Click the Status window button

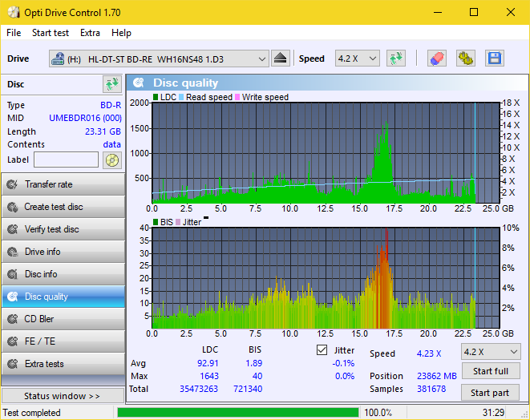point(62,396)
